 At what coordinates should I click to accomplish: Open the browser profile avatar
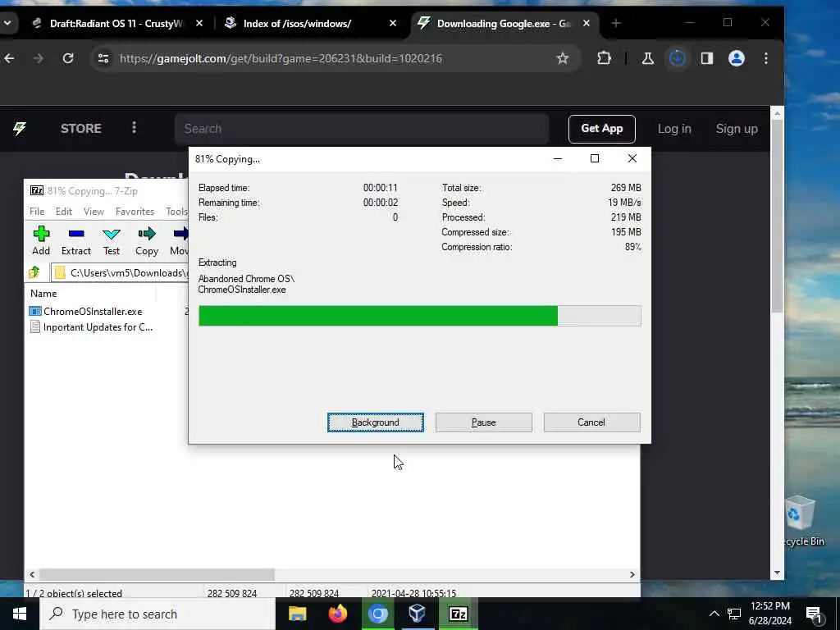[x=737, y=58]
